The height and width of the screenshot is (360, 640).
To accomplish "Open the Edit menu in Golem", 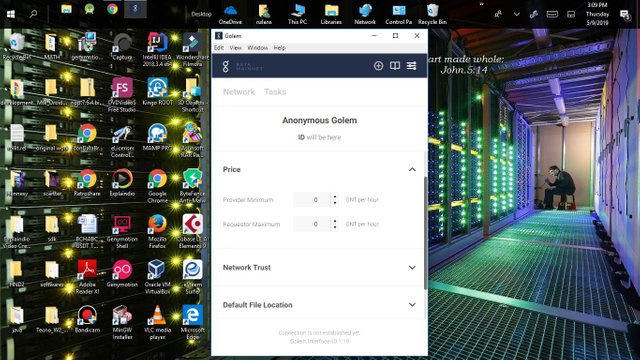I will point(219,48).
